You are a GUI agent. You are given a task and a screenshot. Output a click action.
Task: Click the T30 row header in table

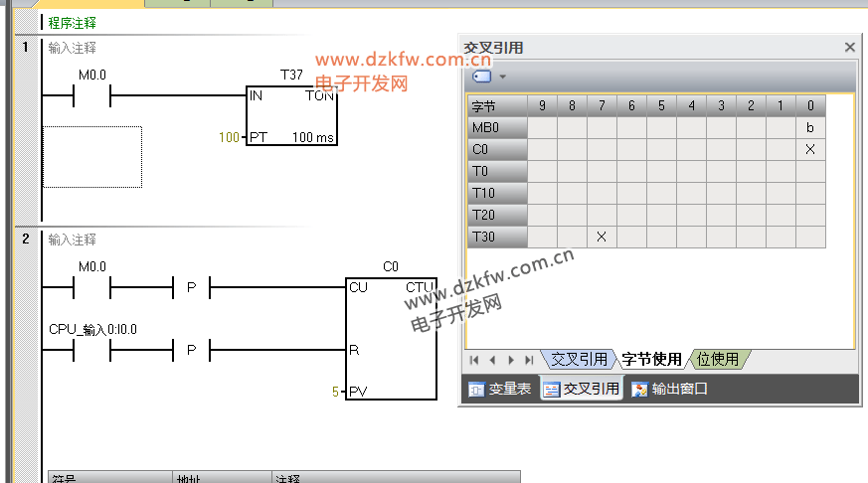click(497, 237)
